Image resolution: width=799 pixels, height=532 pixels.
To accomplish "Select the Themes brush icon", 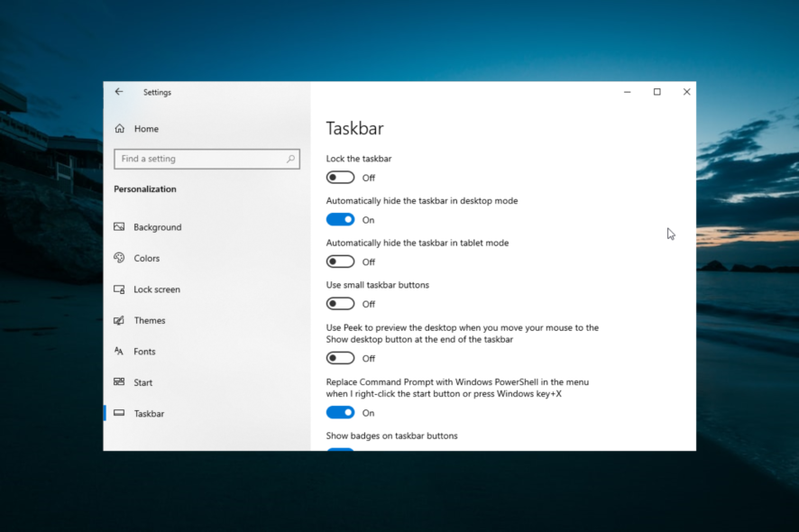I will coord(119,320).
